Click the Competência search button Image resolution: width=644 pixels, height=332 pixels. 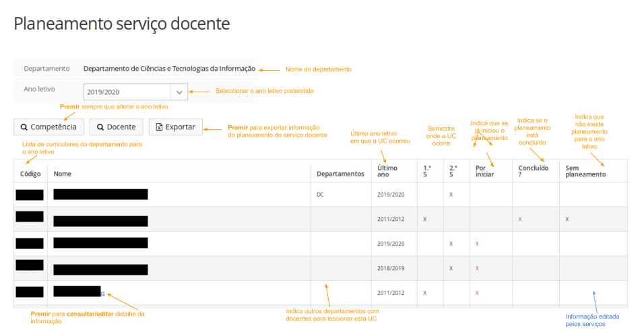coord(49,127)
